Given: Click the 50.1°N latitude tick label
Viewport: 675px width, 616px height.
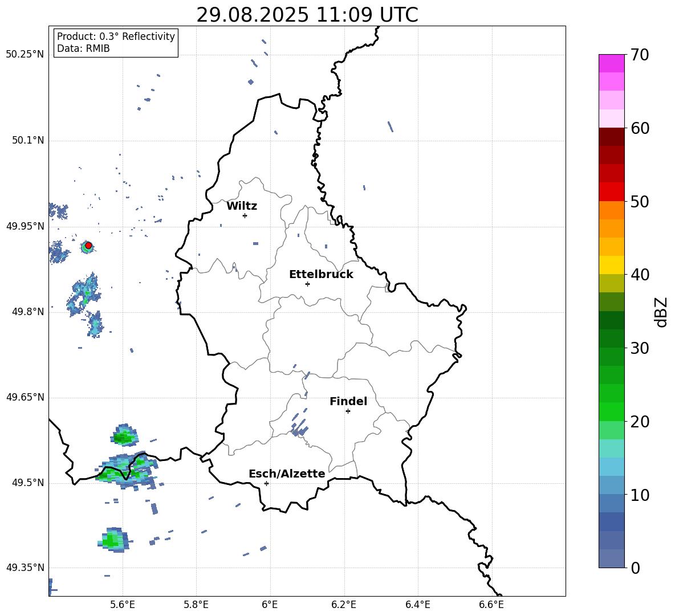Looking at the screenshot, I should 27,140.
